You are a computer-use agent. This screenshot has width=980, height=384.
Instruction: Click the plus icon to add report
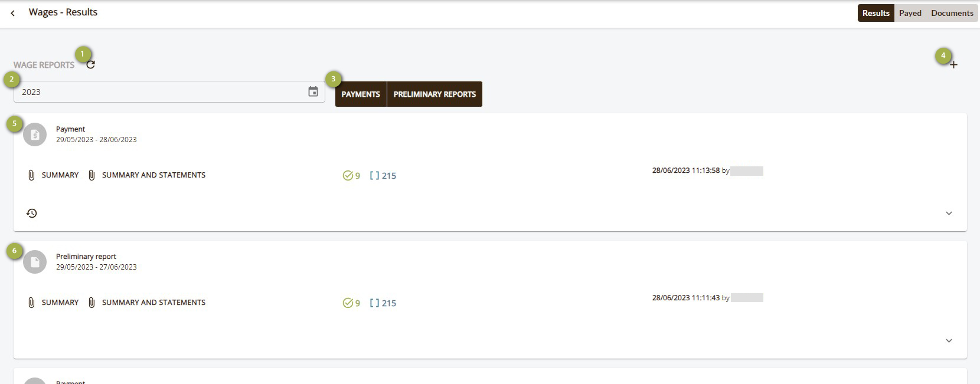953,65
